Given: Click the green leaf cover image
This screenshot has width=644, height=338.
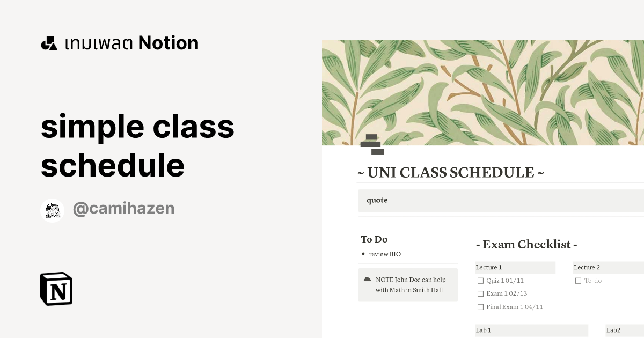Looking at the screenshot, I should (x=483, y=91).
